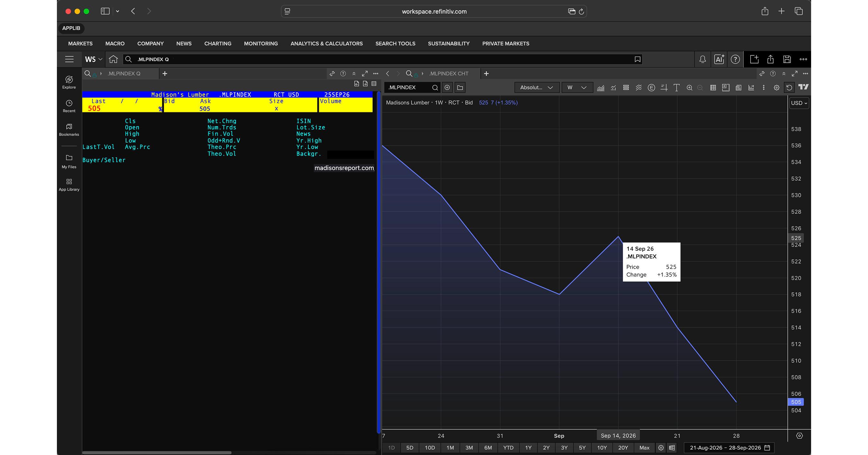
Task: Open the events (E) icon on chart
Action: pos(651,88)
